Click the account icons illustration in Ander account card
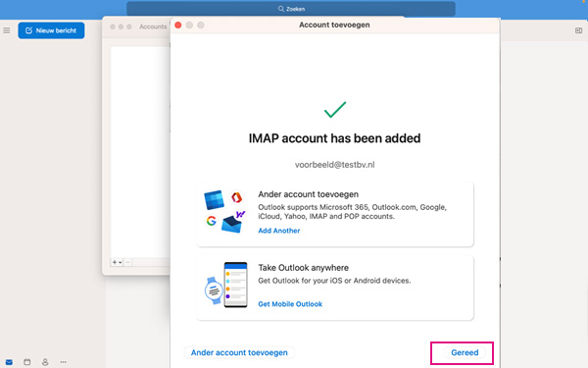Viewport: 588px width, 368px height. tap(224, 211)
